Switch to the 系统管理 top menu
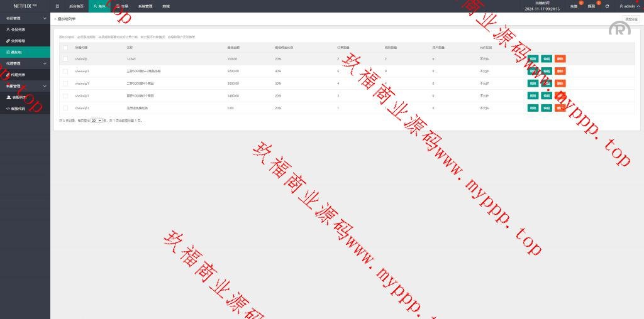The height and width of the screenshot is (319, 644). (x=145, y=6)
